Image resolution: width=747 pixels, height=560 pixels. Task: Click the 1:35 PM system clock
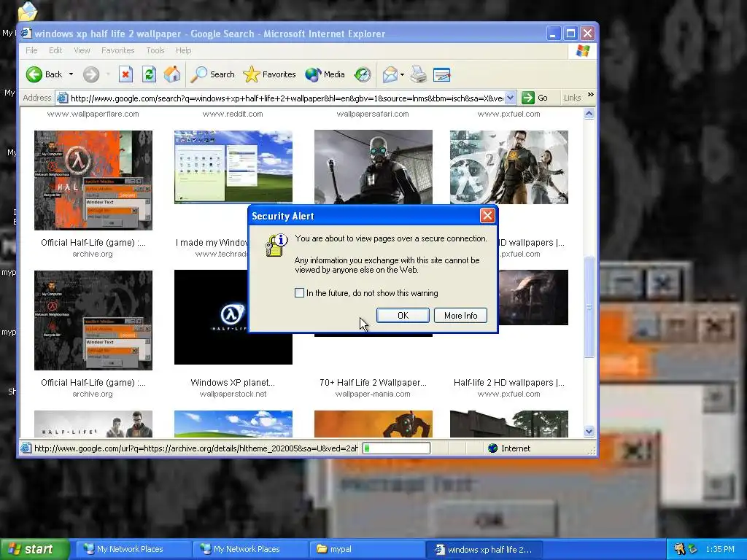720,549
